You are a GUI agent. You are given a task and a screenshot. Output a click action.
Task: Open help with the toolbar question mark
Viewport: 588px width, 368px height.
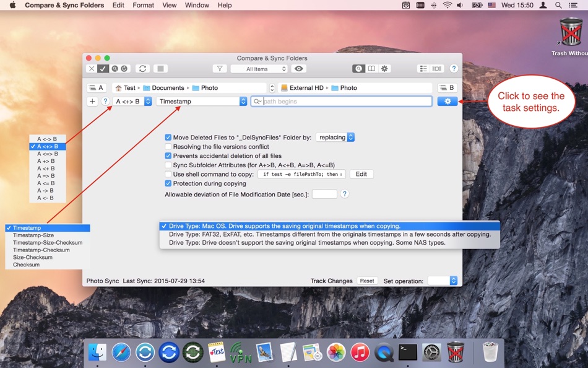tap(454, 69)
